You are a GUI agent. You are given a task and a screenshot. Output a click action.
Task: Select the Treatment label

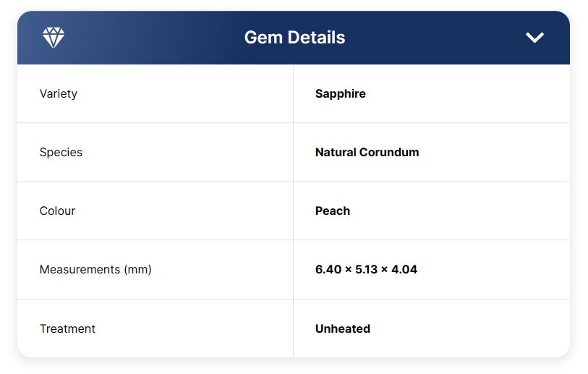coord(67,328)
